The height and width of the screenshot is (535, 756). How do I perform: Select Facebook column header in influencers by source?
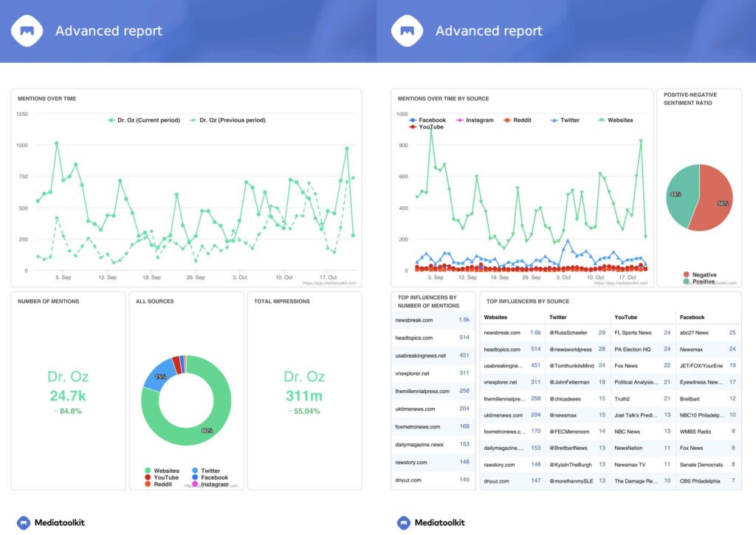coord(692,317)
